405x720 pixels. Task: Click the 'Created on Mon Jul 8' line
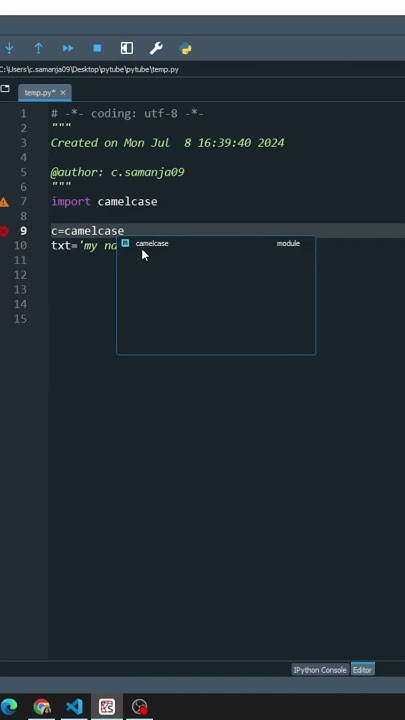pos(168,143)
